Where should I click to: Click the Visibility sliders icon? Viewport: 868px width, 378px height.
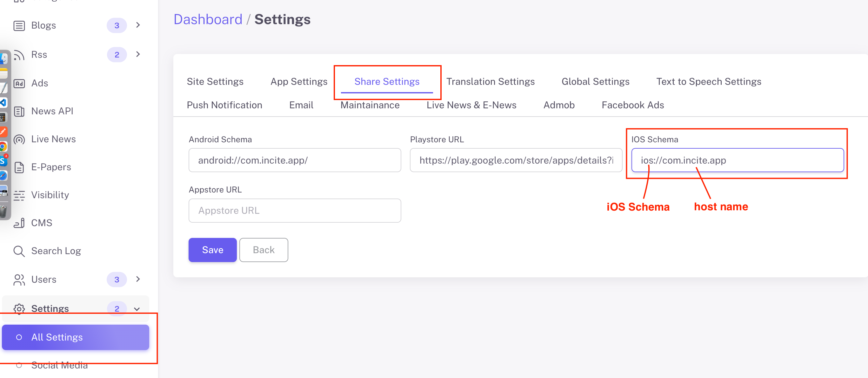(19, 195)
